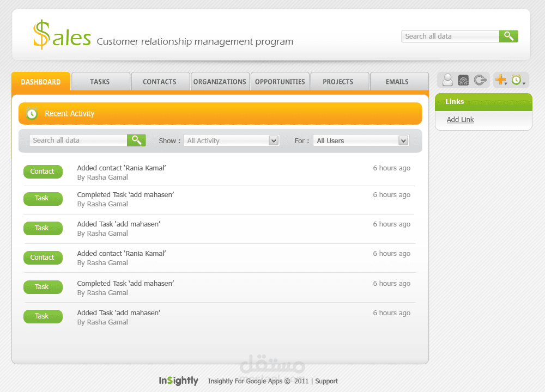Open the Support link in footer
545x392 pixels.
pyautogui.click(x=326, y=381)
